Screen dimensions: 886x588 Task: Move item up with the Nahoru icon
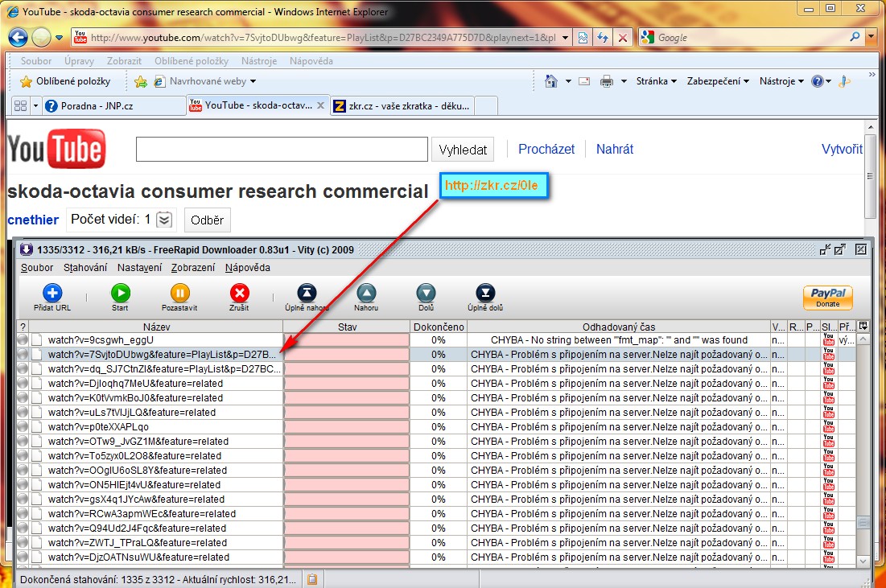366,293
